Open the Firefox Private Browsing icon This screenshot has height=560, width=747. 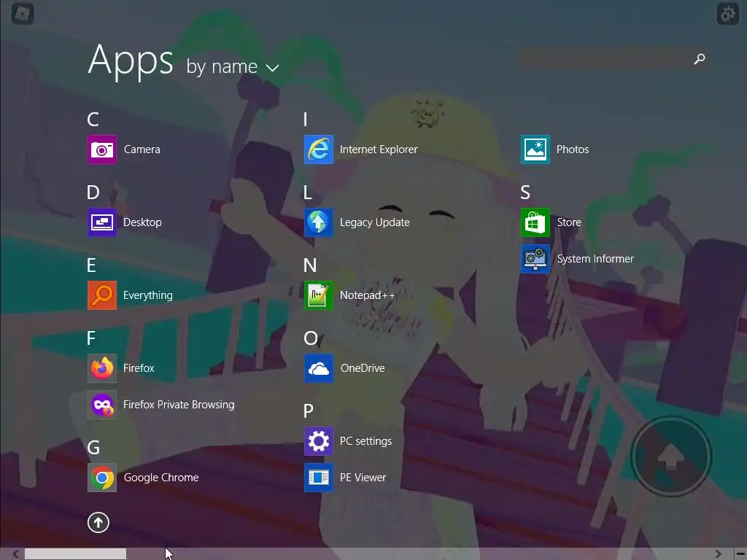[102, 405]
